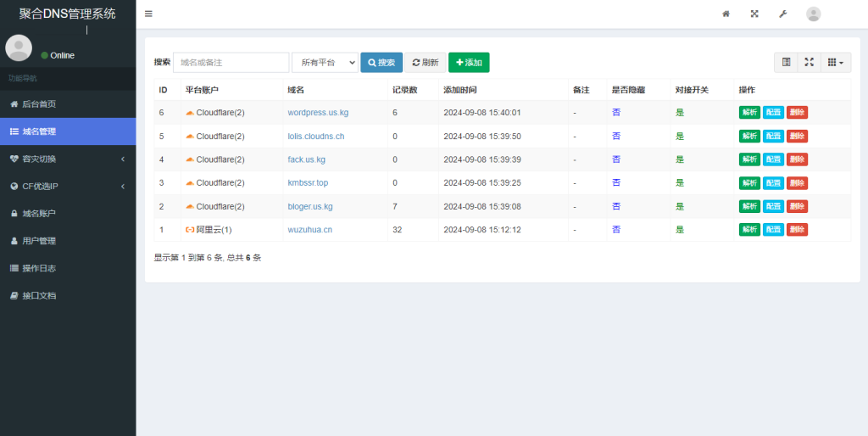The image size is (868, 436).
Task: Open the fack.us.kg domain link
Action: click(x=307, y=159)
